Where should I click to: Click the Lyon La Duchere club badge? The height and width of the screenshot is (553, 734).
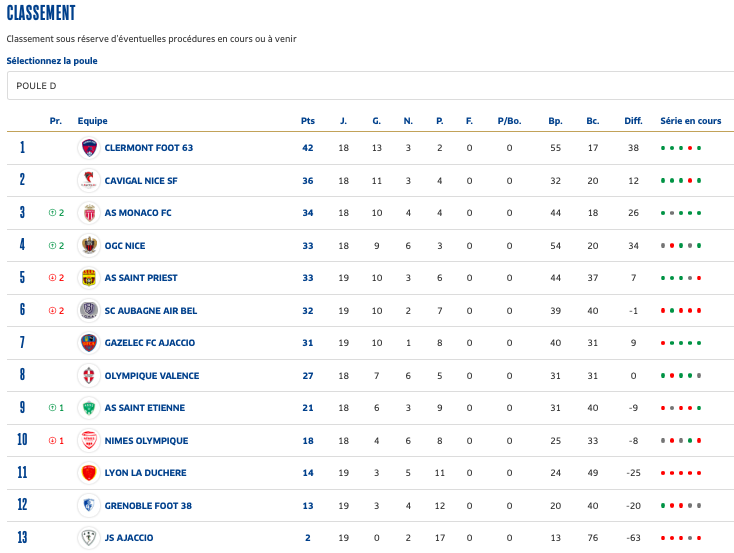tap(89, 473)
